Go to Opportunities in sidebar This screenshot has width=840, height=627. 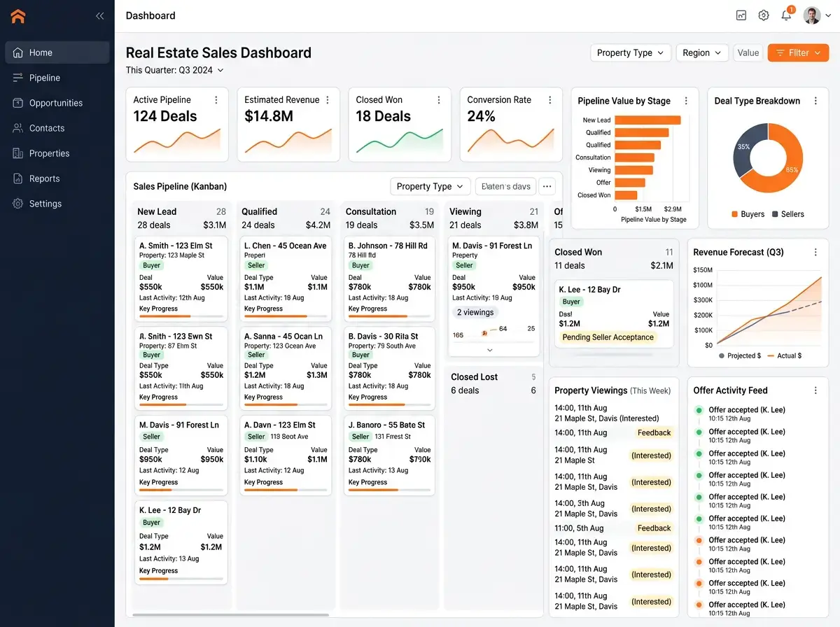[x=57, y=103]
